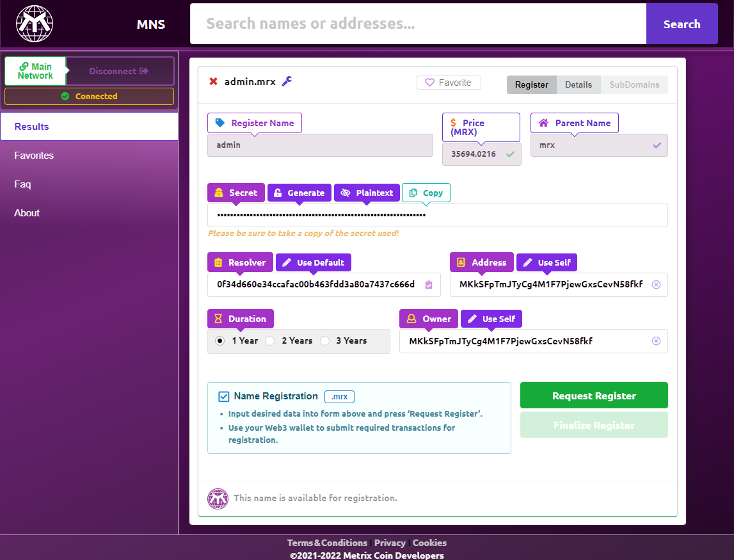Click Use Self next to Owner
Viewport: 734px width, 560px height.
click(x=491, y=319)
